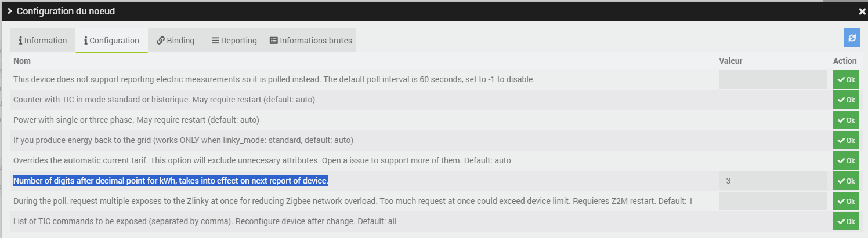Collapse the Configuration du noeud chevron

pos(10,11)
